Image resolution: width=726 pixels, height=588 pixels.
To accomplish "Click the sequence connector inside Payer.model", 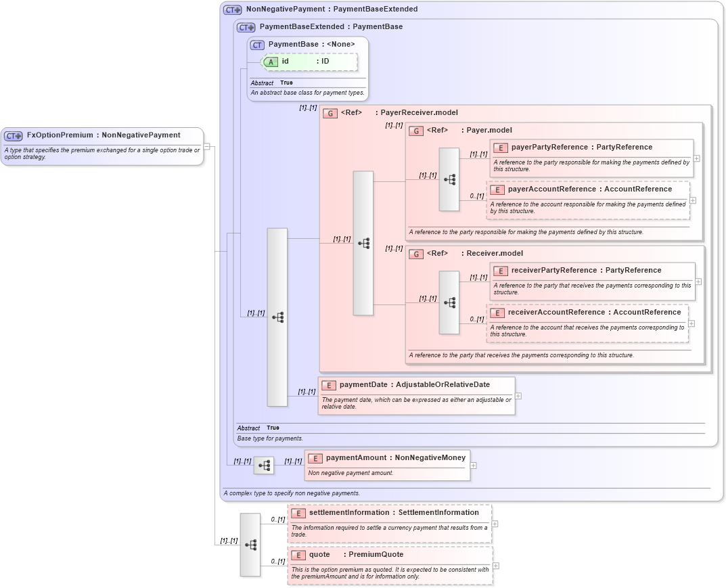I will tap(449, 179).
